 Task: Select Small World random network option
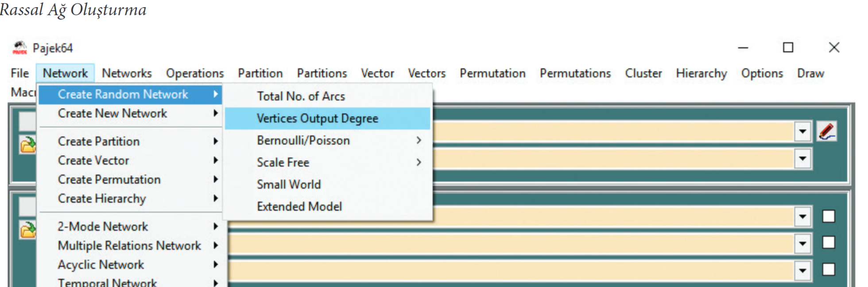click(289, 185)
